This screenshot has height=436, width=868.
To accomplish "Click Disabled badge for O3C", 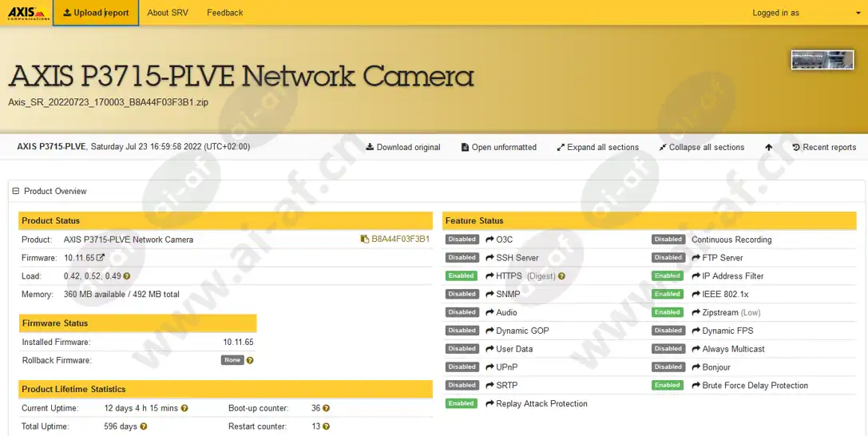I will [x=462, y=240].
